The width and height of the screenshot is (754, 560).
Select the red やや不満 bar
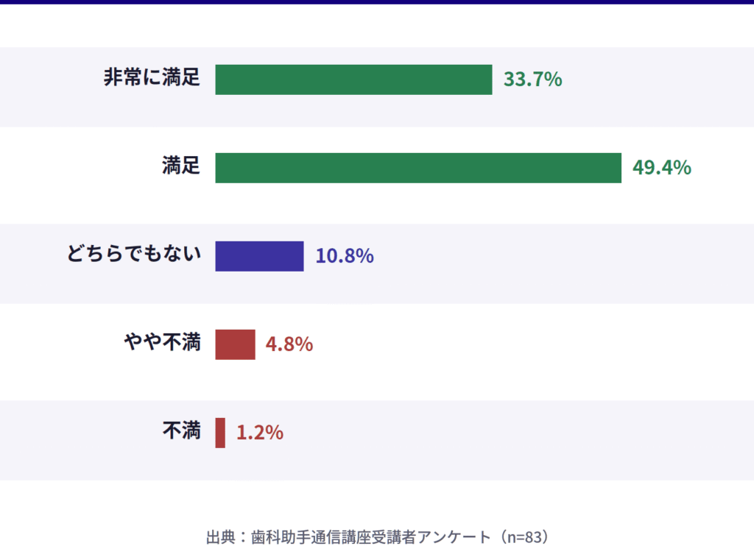pos(235,344)
